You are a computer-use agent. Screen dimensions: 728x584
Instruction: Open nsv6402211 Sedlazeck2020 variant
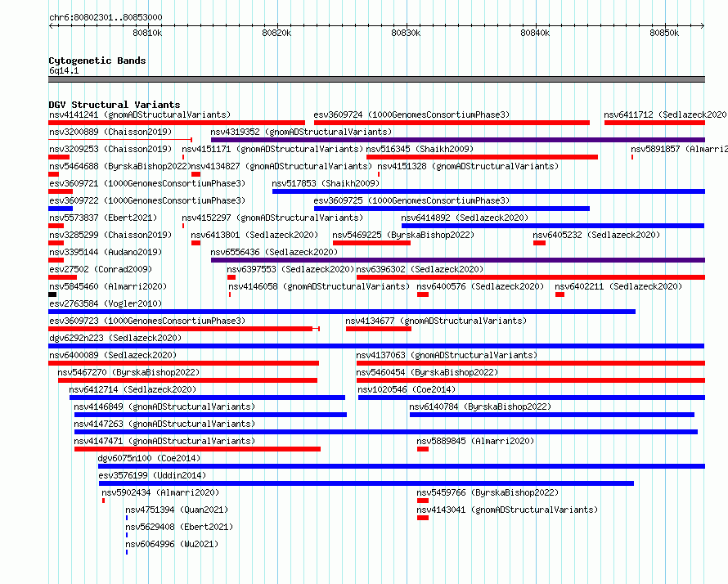pyautogui.click(x=618, y=286)
